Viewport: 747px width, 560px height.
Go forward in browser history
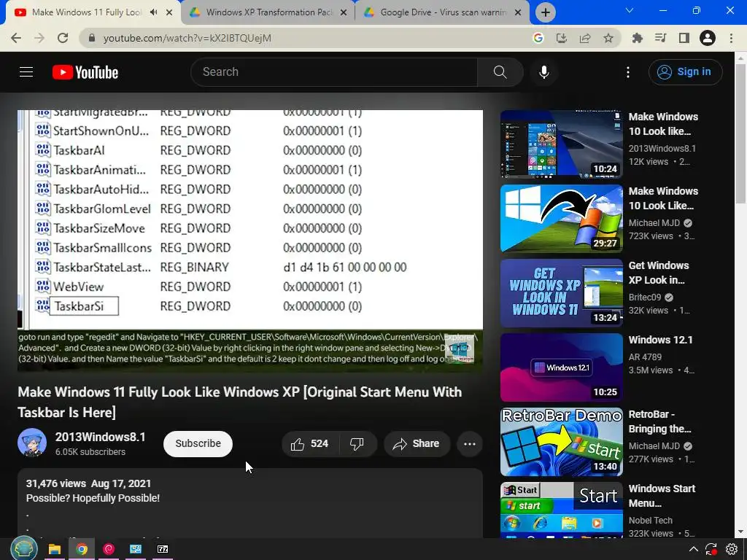[x=39, y=38]
